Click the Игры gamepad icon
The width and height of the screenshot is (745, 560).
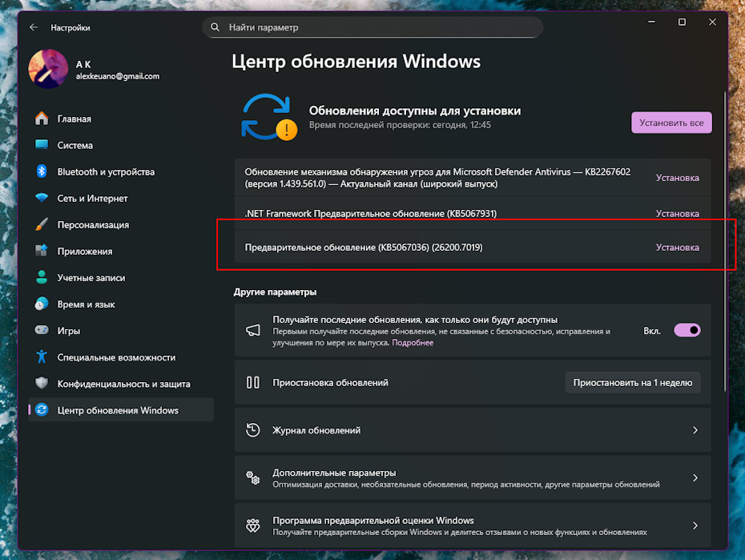tap(42, 331)
